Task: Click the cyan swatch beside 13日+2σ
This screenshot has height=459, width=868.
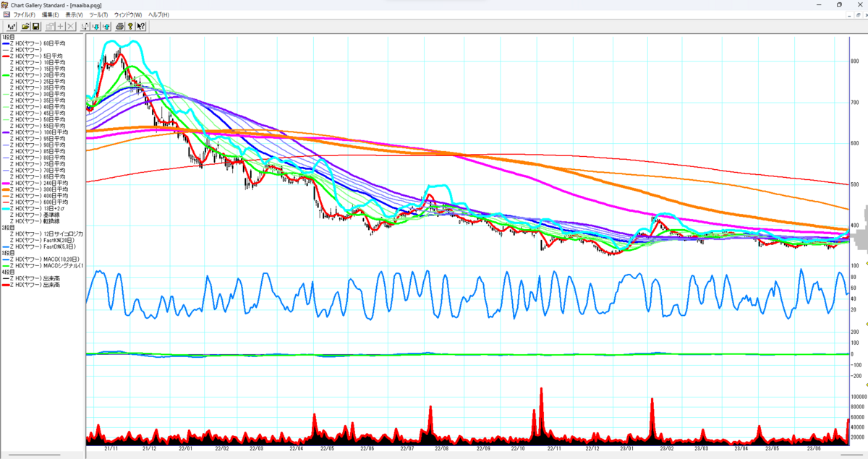Action: 6,209
